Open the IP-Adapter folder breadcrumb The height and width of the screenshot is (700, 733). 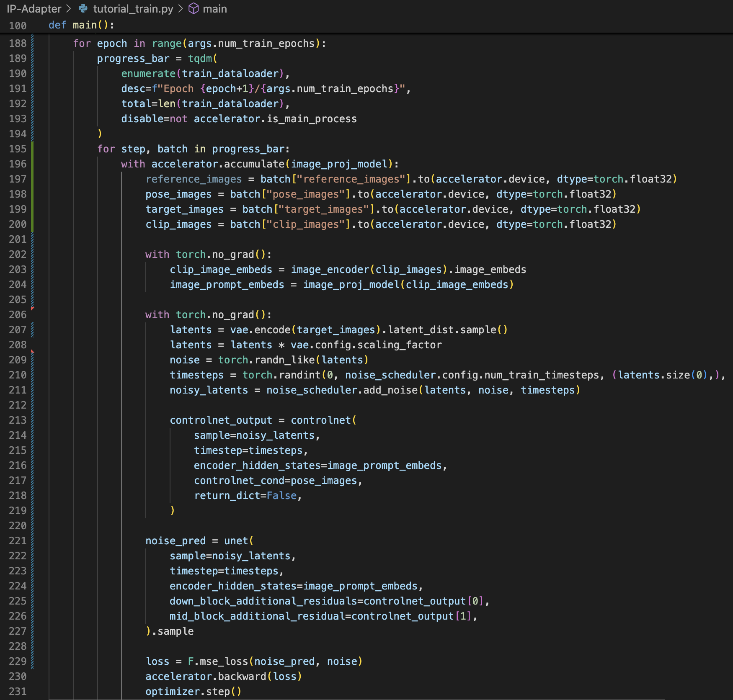34,8
